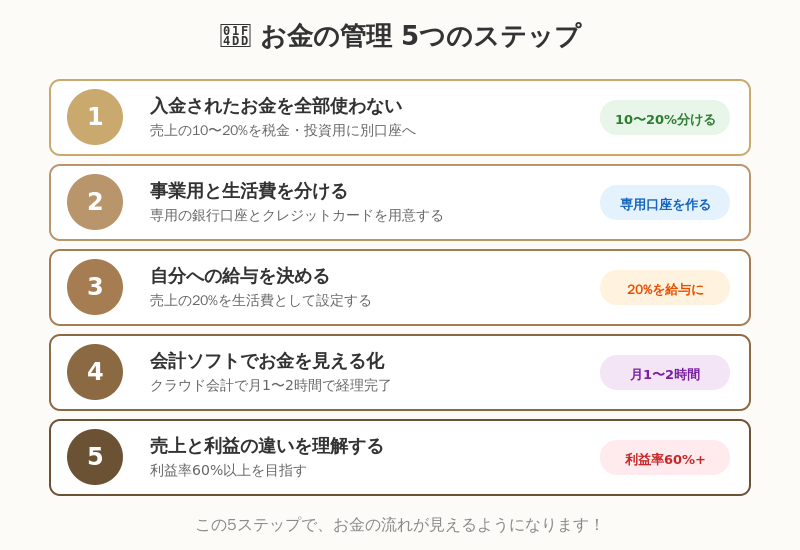Select the green 10〜20%分ける badge
The height and width of the screenshot is (550, 800).
pyautogui.click(x=665, y=118)
